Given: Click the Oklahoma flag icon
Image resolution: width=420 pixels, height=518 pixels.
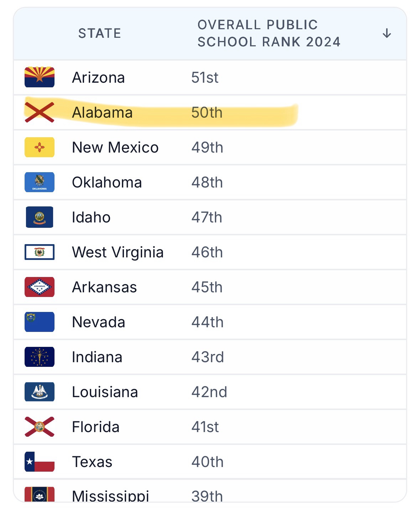Looking at the screenshot, I should coord(39,182).
